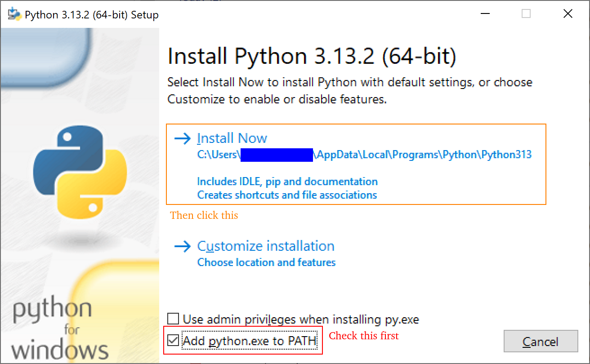590x364 pixels.
Task: Click 'Choose location and features' subtitle
Action: (x=266, y=262)
